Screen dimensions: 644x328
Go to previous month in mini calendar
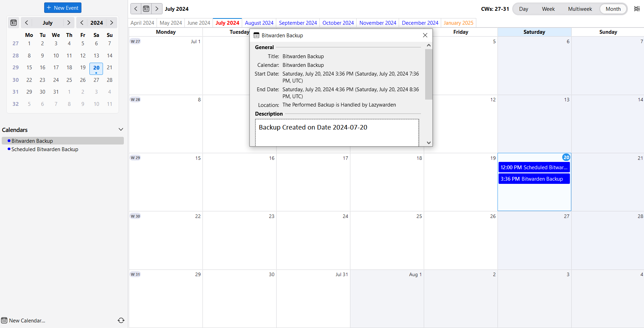pyautogui.click(x=26, y=23)
